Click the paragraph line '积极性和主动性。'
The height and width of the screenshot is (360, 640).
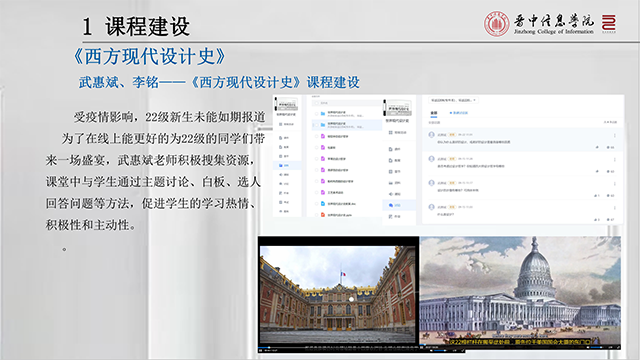coord(91,225)
